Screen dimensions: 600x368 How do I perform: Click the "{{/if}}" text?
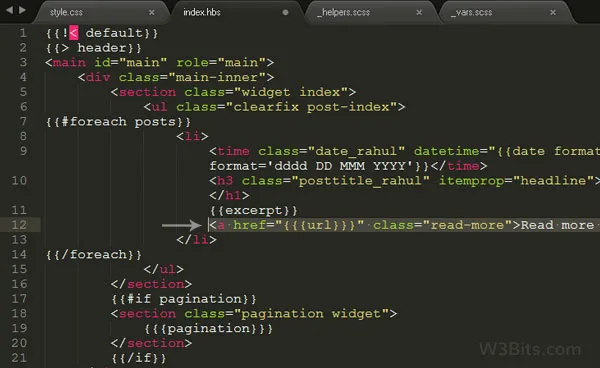[139, 358]
